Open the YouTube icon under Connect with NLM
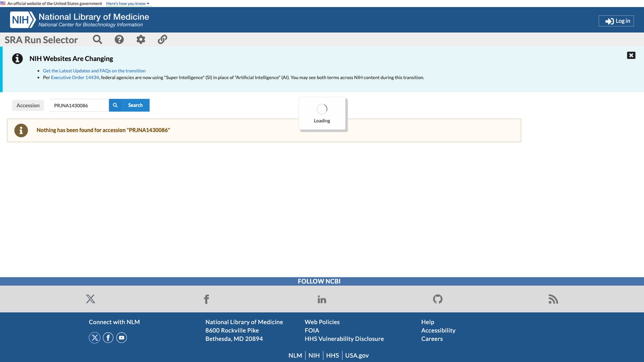 pos(121,338)
